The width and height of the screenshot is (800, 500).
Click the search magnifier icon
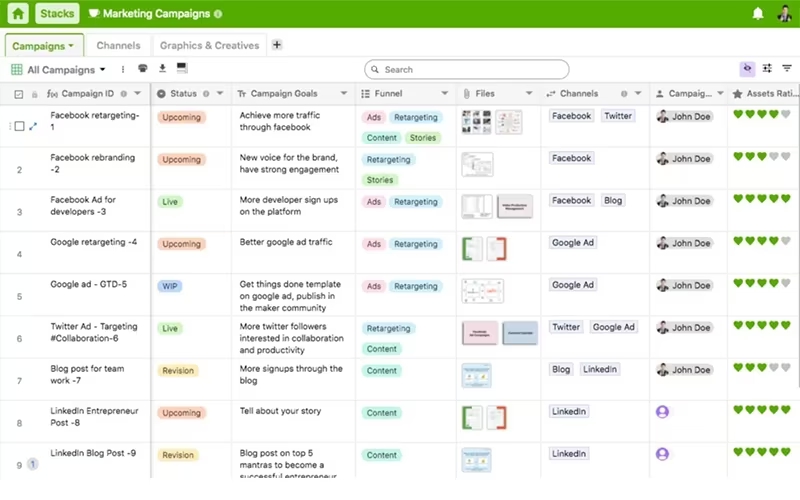(375, 69)
